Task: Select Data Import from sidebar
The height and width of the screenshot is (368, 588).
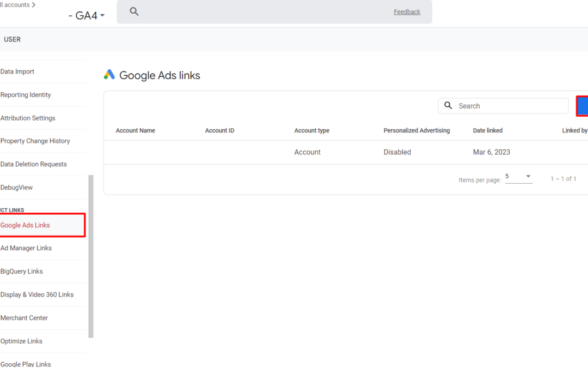Action: (x=17, y=71)
